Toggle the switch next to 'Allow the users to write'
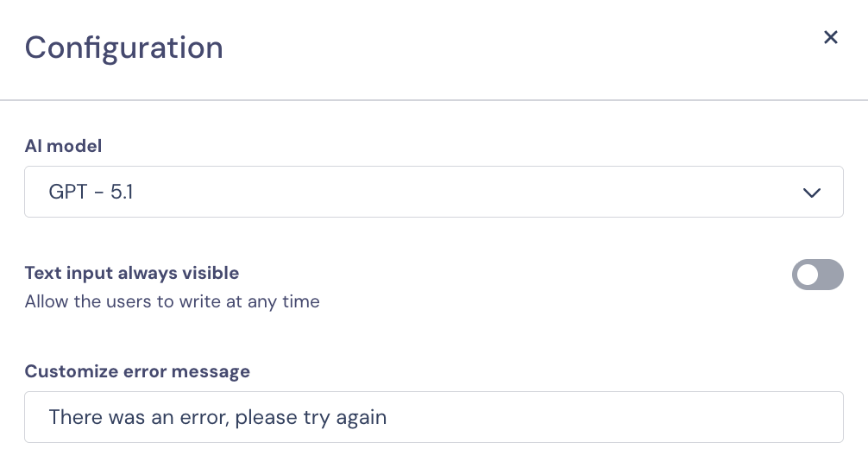Screen dimensions: 868x468 817,275
